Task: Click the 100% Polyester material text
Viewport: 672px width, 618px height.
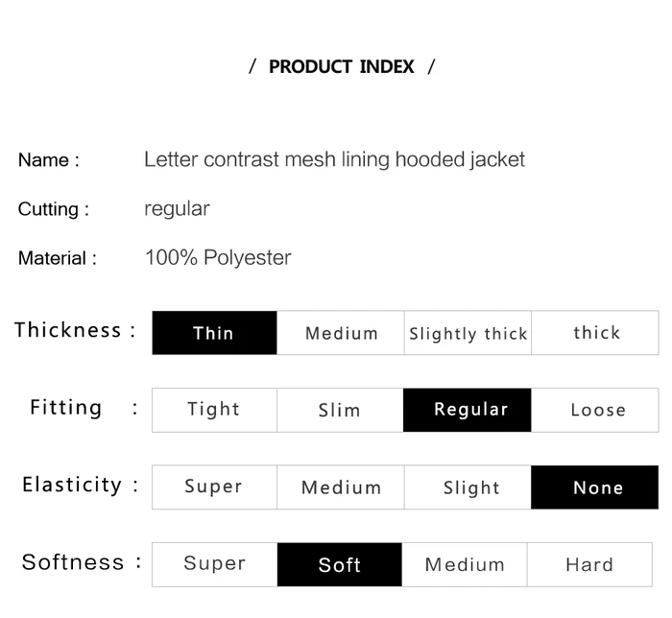Action: pos(218,258)
